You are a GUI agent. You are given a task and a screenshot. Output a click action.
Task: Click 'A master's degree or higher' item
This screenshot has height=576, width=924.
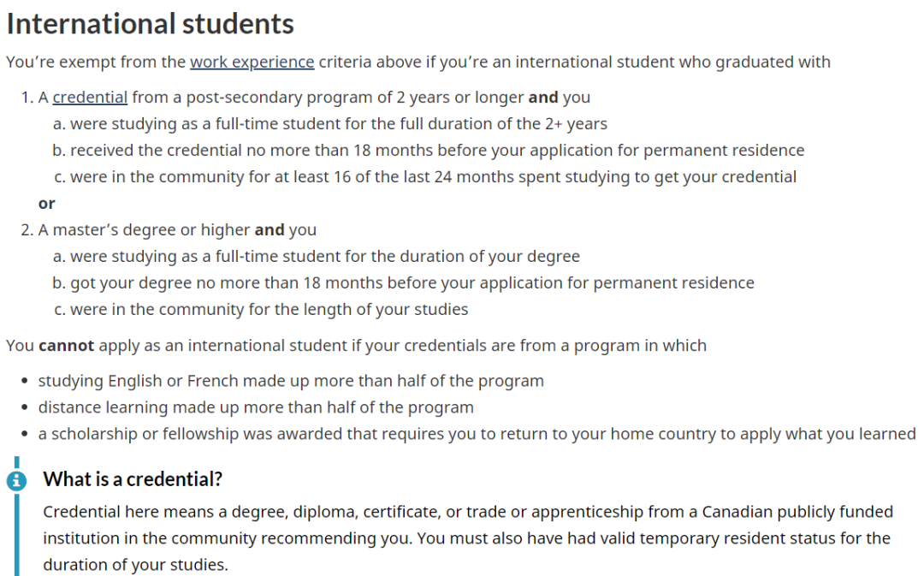click(x=177, y=230)
